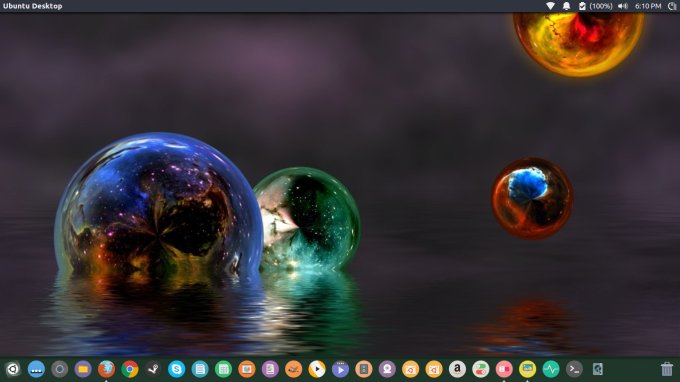Launch Firefox from the dock
The height and width of the screenshot is (382, 680).
[x=106, y=369]
